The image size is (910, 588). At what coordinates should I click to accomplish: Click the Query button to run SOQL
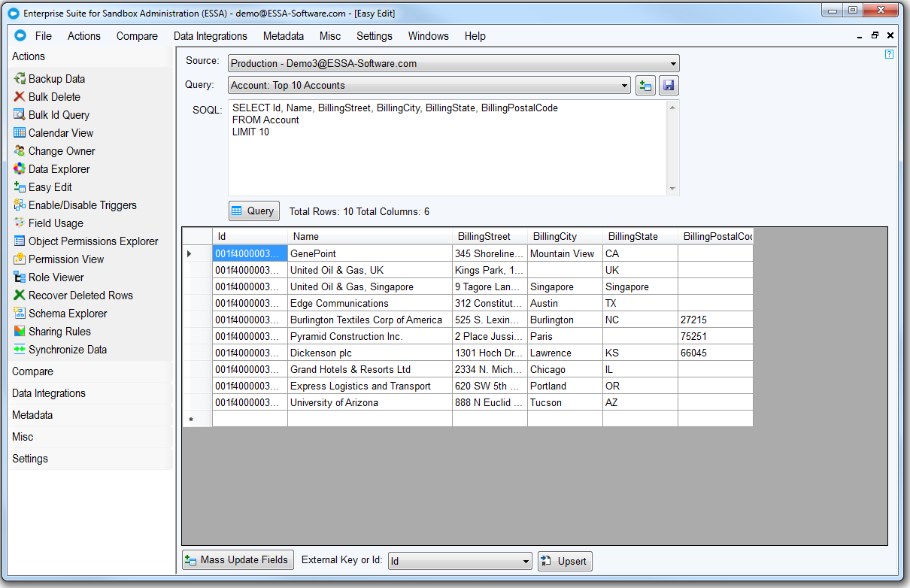[x=253, y=211]
